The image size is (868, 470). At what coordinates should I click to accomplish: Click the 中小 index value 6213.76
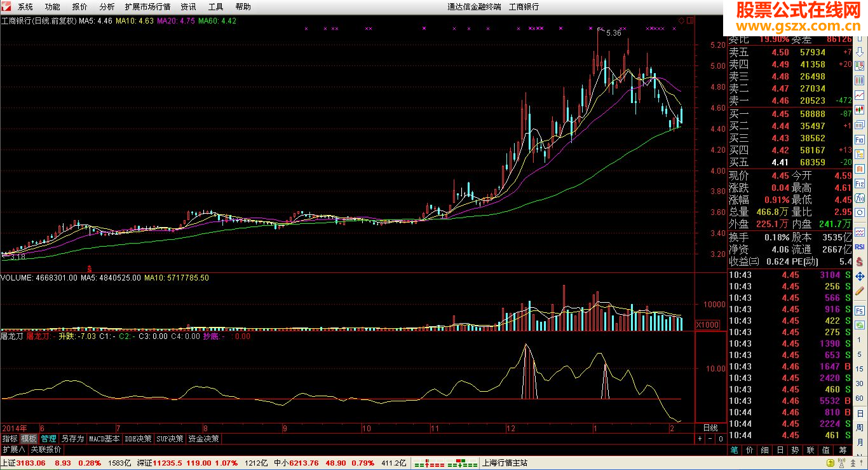click(305, 463)
